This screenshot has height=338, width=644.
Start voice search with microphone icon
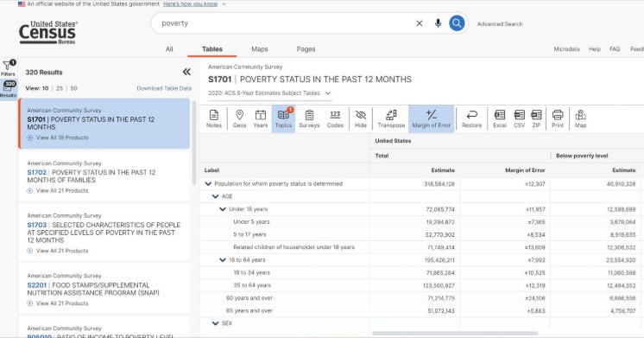coord(439,23)
